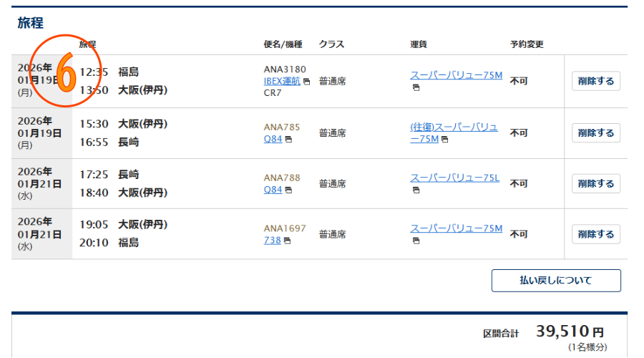Click the popup icon beside IBEX運航
The height and width of the screenshot is (358, 644).
tap(307, 82)
